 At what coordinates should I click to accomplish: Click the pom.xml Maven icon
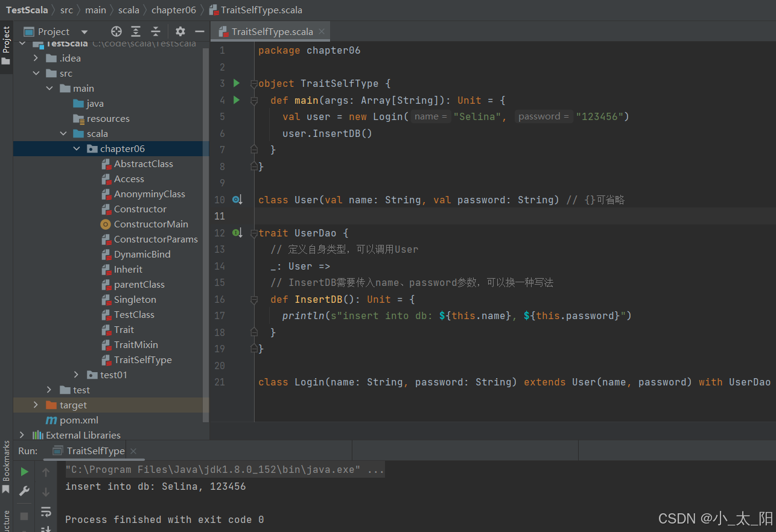51,420
